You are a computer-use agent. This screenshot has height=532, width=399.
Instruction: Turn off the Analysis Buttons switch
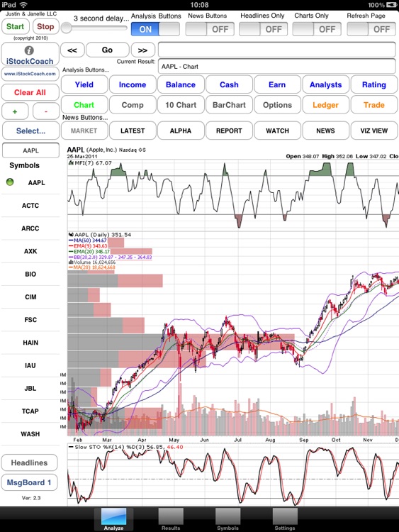(155, 29)
